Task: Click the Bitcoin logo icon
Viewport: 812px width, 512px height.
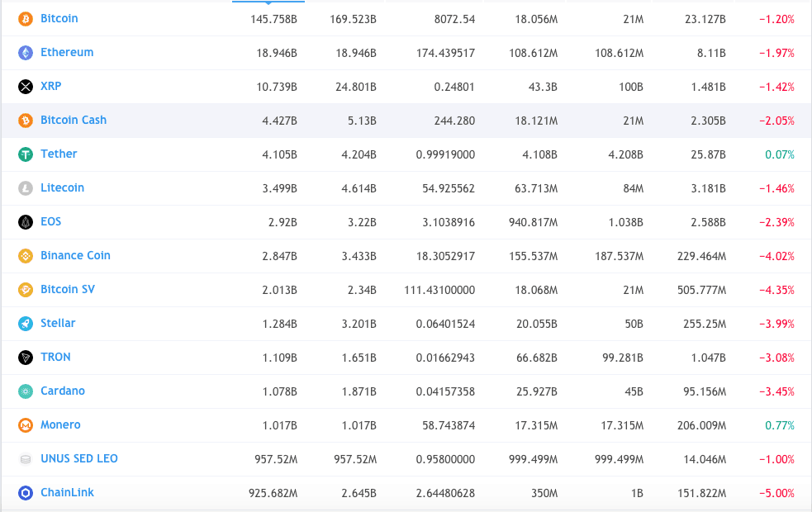Action: pos(26,18)
